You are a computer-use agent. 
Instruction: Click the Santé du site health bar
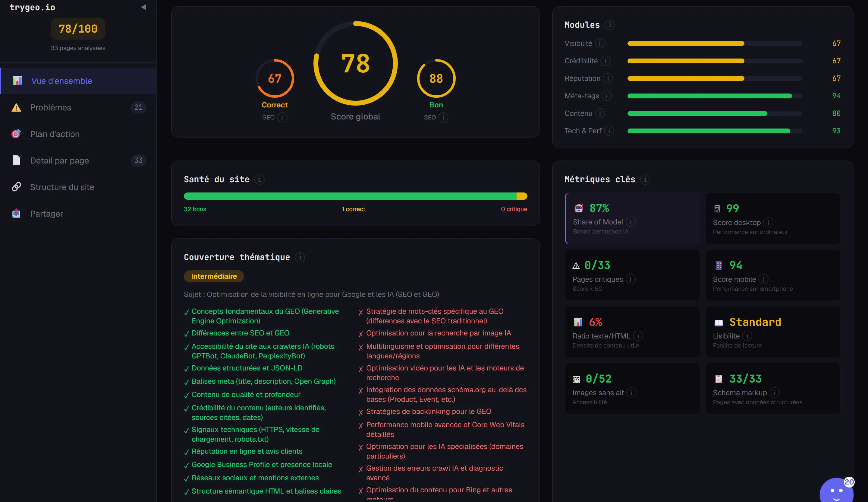click(355, 196)
